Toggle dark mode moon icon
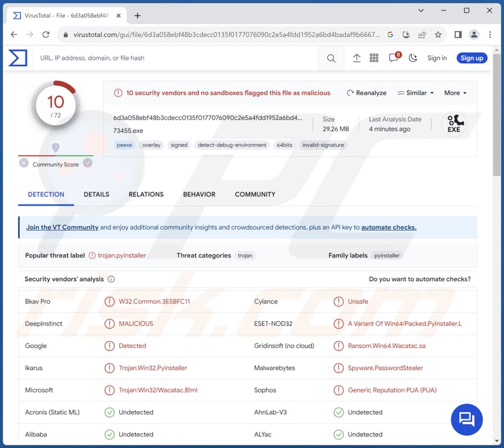The width and height of the screenshot is (504, 448). [413, 58]
